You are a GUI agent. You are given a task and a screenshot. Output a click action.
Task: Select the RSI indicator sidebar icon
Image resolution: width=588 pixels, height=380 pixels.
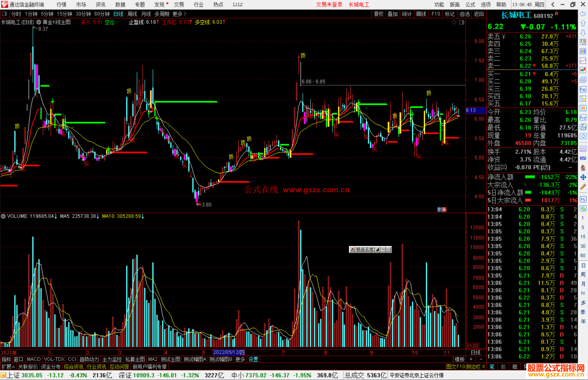point(583,158)
